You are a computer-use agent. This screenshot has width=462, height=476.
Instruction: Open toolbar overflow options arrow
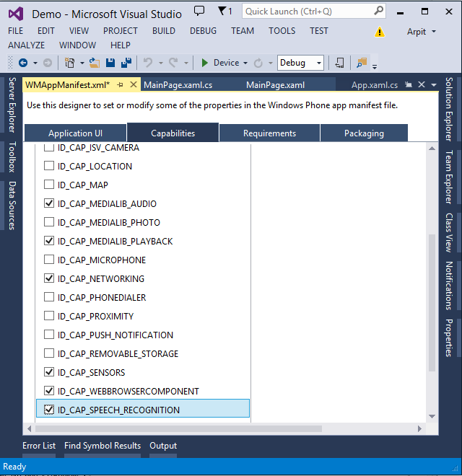pos(375,66)
